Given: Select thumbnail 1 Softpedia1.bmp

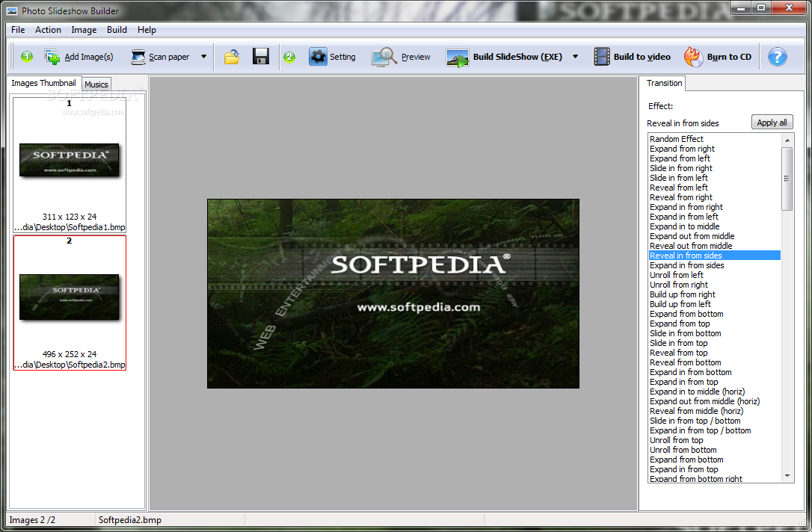Looking at the screenshot, I should 70,165.
